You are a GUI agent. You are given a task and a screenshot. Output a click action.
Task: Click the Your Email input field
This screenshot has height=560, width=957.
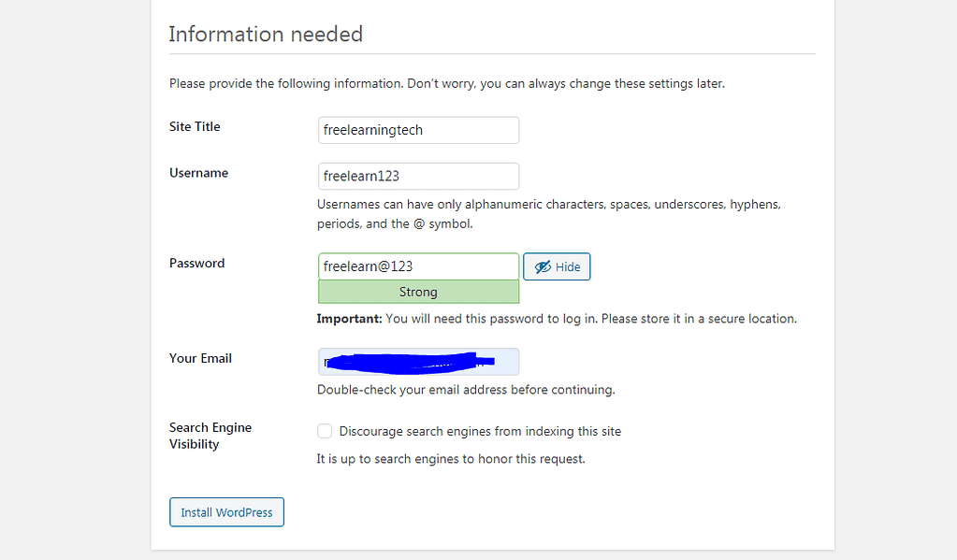pos(418,362)
